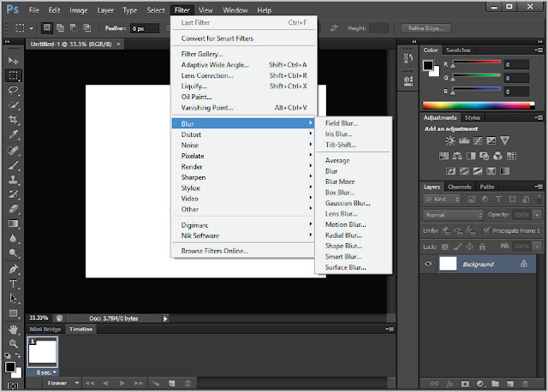Click the Levels adjustment icon
This screenshot has height=392, width=548.
pos(464,141)
